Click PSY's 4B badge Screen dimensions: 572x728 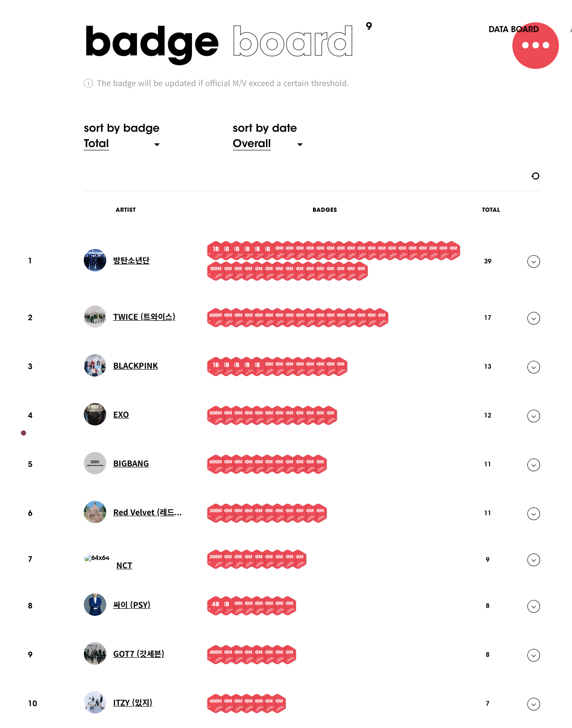215,606
